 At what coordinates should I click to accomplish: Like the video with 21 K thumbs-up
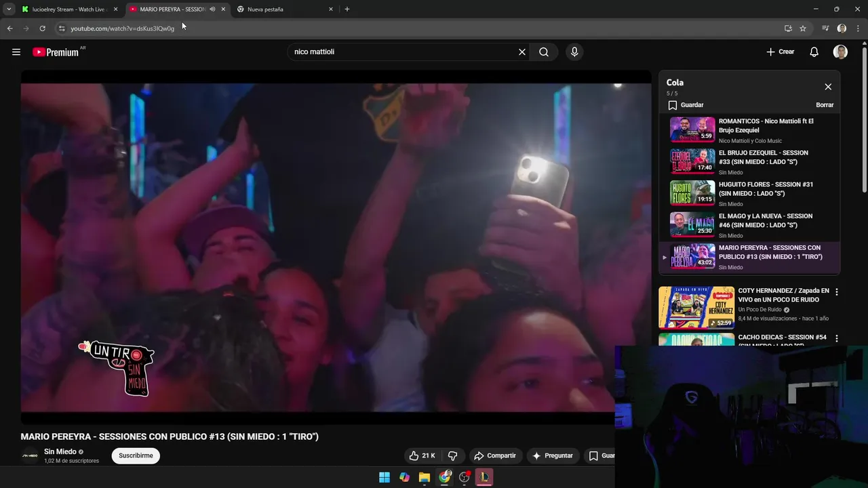click(422, 455)
